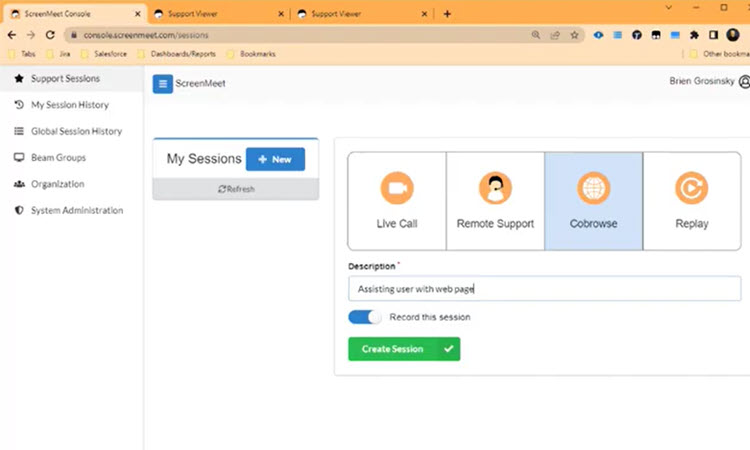Bookmark this page with the star icon
This screenshot has width=750, height=450.
click(x=574, y=35)
